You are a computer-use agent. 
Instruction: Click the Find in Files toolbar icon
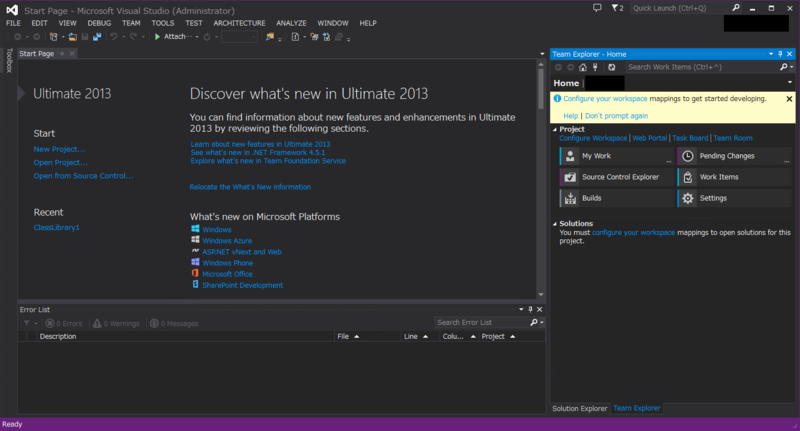[x=270, y=37]
